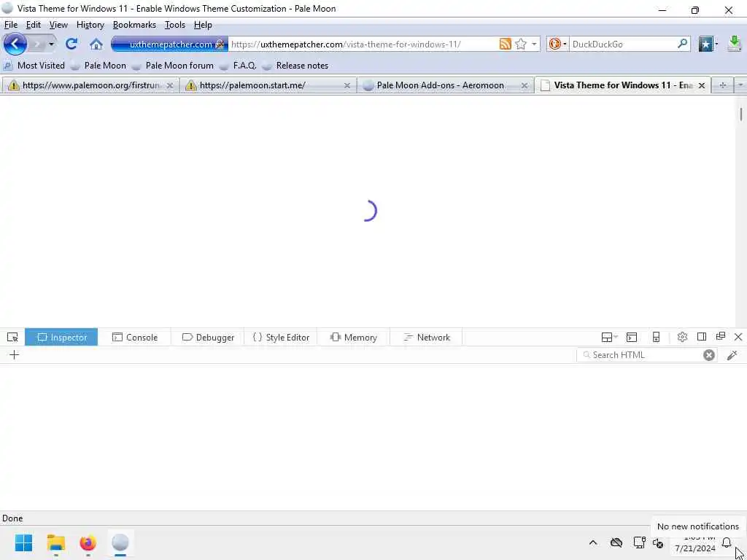Viewport: 747px width, 560px height.
Task: Detach devtools into separate window
Action: coord(720,337)
